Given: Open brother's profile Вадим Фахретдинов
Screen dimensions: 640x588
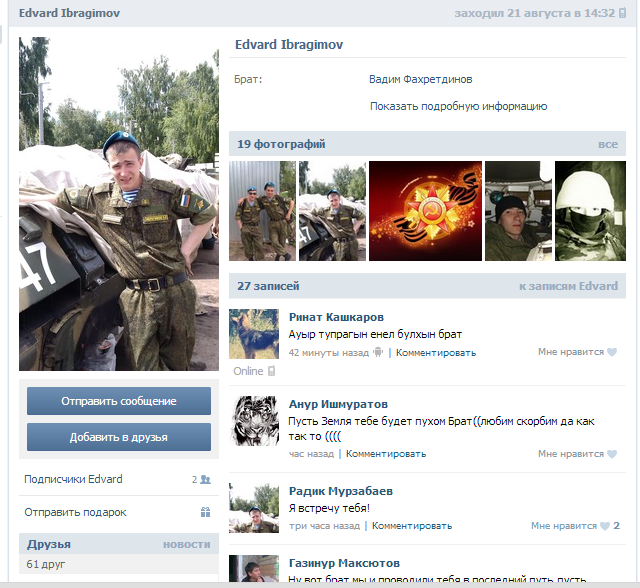Looking at the screenshot, I should pos(420,79).
